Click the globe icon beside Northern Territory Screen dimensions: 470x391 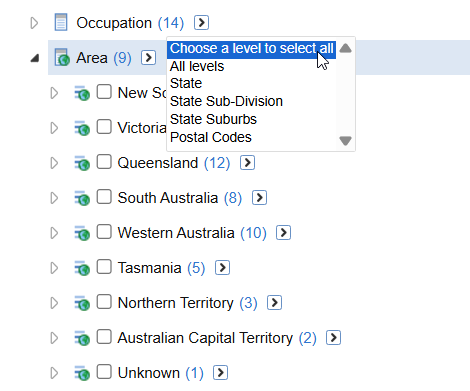coord(82,303)
